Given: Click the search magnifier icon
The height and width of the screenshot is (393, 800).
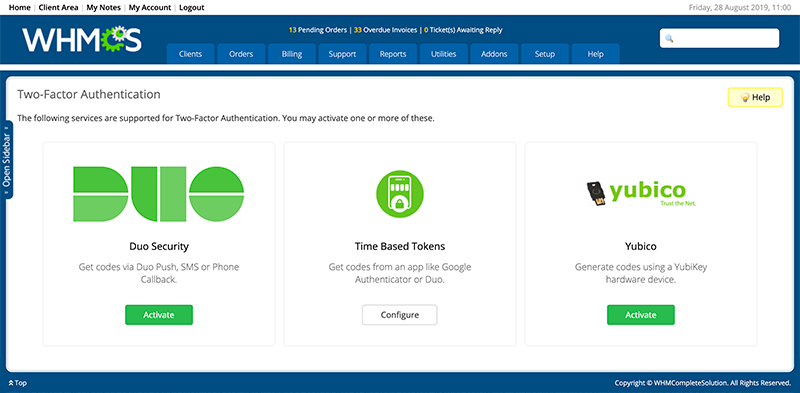Looking at the screenshot, I should [x=669, y=38].
